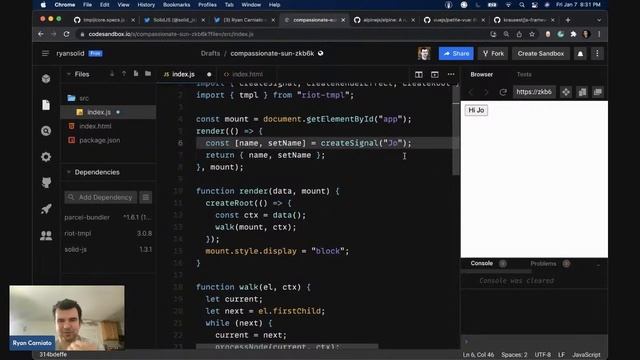640x360 pixels.
Task: Select the Browser tab
Action: pos(482,74)
